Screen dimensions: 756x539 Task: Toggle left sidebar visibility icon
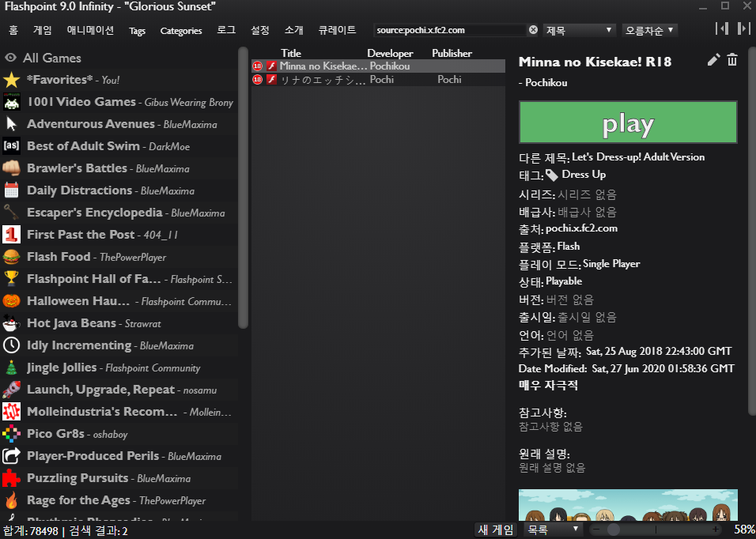pos(722,28)
